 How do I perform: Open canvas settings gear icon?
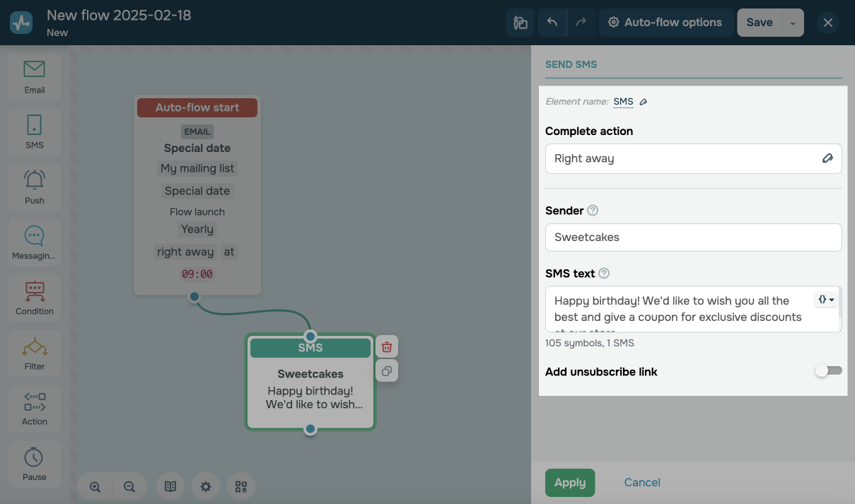coord(206,486)
